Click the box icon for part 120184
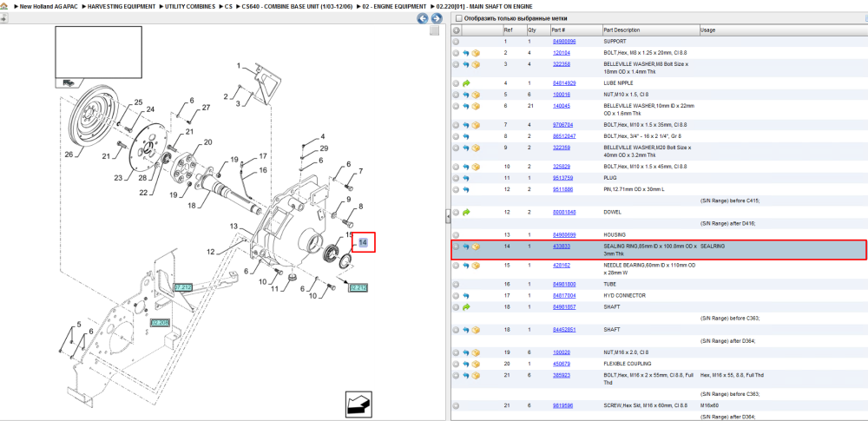The image size is (868, 421). coord(476,53)
